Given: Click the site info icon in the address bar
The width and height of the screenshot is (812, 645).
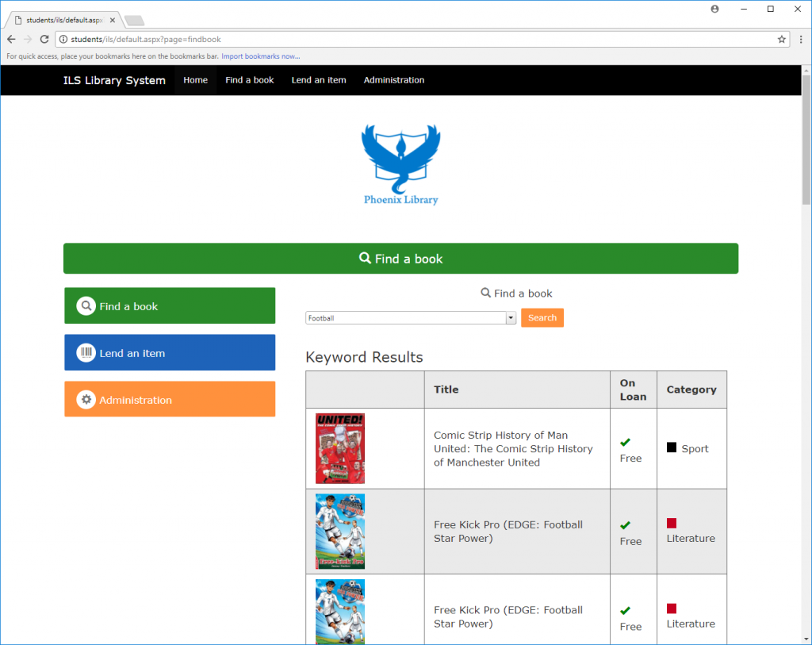Looking at the screenshot, I should coord(63,40).
